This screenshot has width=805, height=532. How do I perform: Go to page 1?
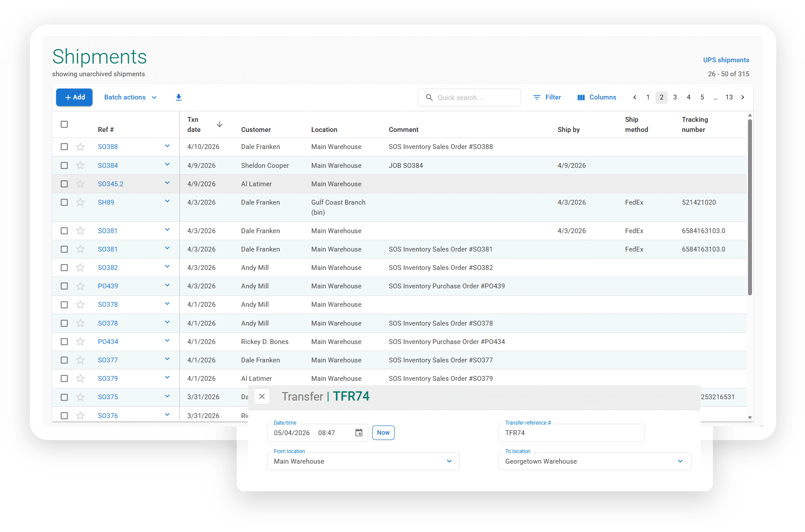pyautogui.click(x=648, y=97)
